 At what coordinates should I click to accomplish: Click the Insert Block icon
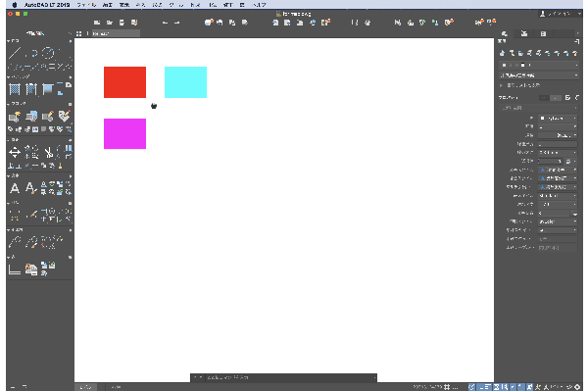[x=15, y=117]
